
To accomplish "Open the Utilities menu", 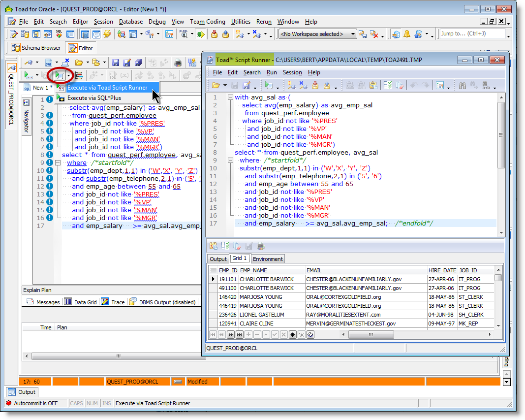I will coord(241,22).
